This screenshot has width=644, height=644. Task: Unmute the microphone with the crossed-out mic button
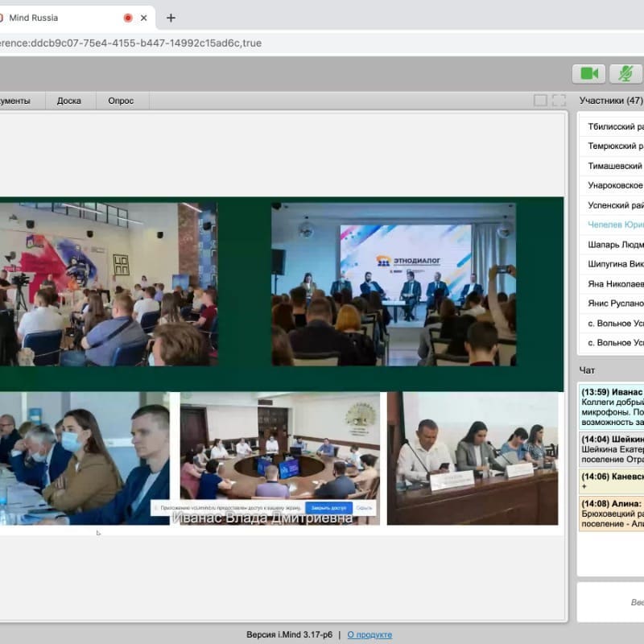click(625, 73)
